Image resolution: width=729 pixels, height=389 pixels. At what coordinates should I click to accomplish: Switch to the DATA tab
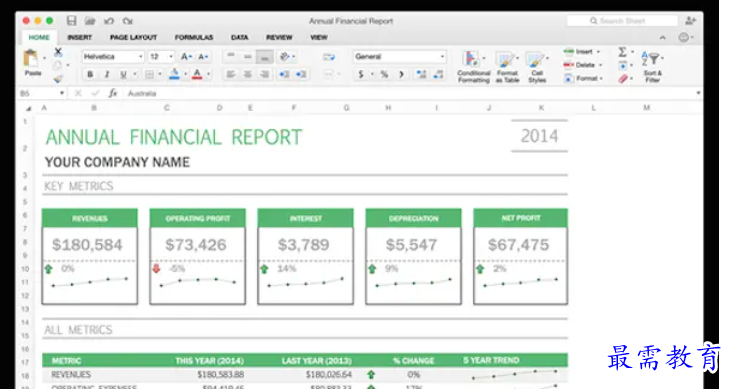tap(239, 37)
